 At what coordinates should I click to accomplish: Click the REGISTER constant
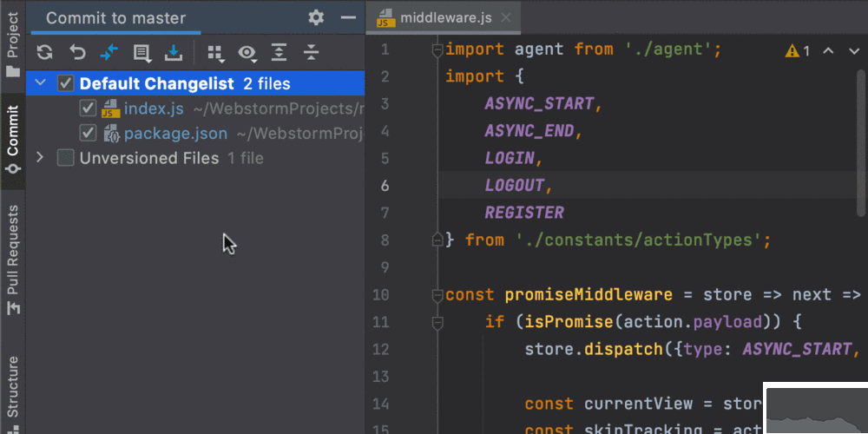pyautogui.click(x=524, y=213)
